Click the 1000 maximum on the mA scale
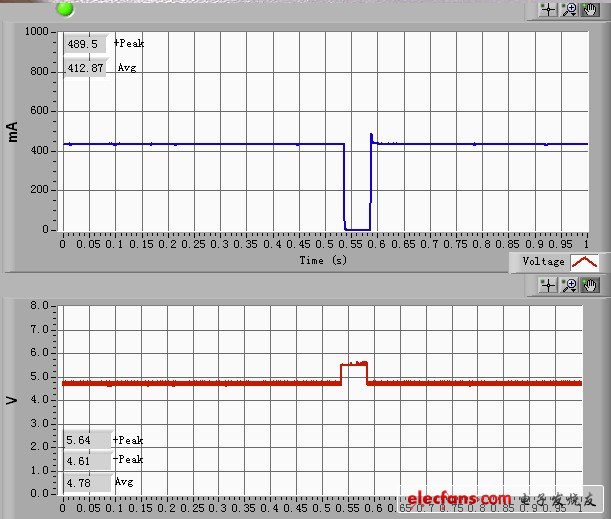 36,32
